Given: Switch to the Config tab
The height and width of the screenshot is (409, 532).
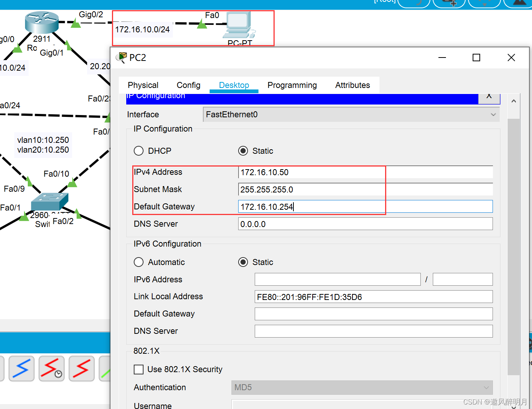Looking at the screenshot, I should [x=188, y=85].
